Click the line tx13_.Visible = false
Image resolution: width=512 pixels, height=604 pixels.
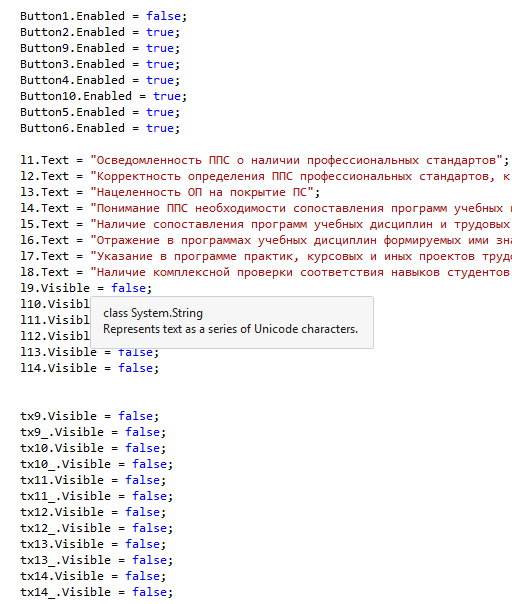97,560
